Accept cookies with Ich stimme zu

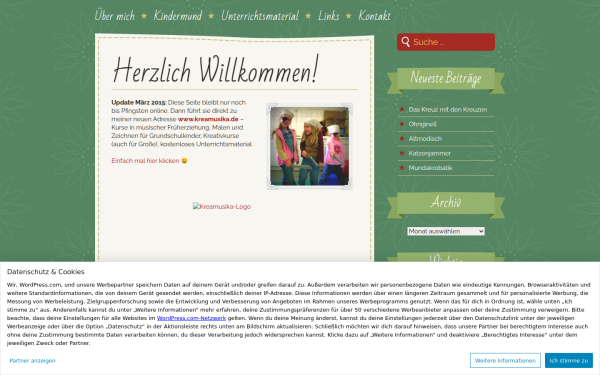569,360
